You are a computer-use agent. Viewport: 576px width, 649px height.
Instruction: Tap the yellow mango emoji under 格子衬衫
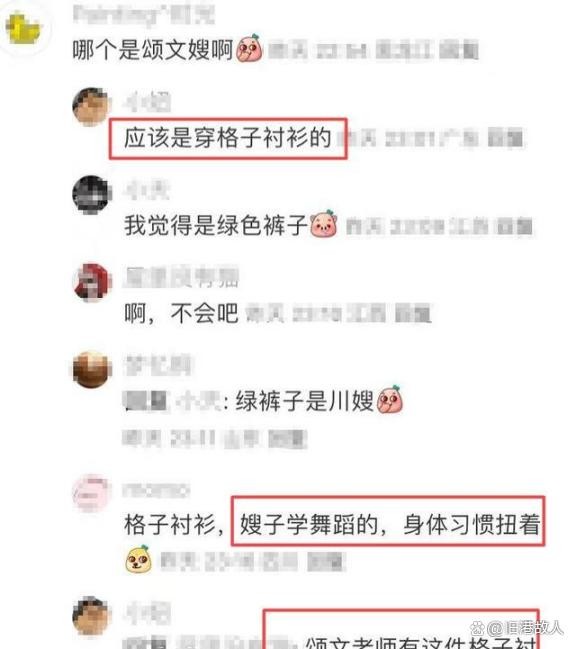coord(138,559)
